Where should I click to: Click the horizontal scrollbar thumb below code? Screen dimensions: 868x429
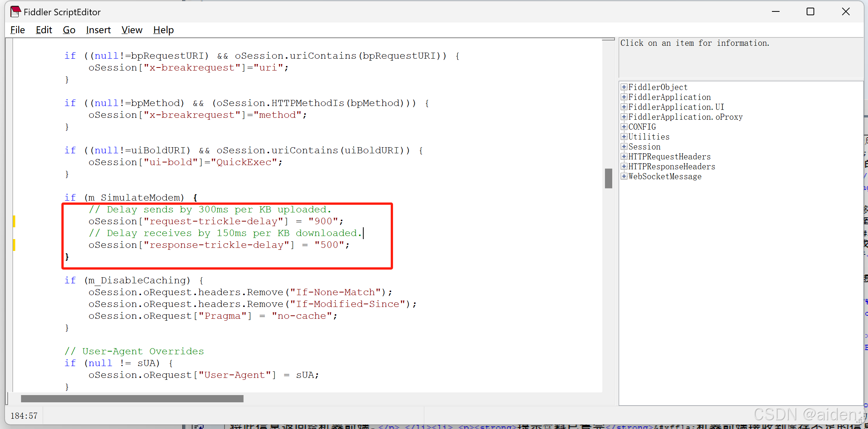point(132,399)
